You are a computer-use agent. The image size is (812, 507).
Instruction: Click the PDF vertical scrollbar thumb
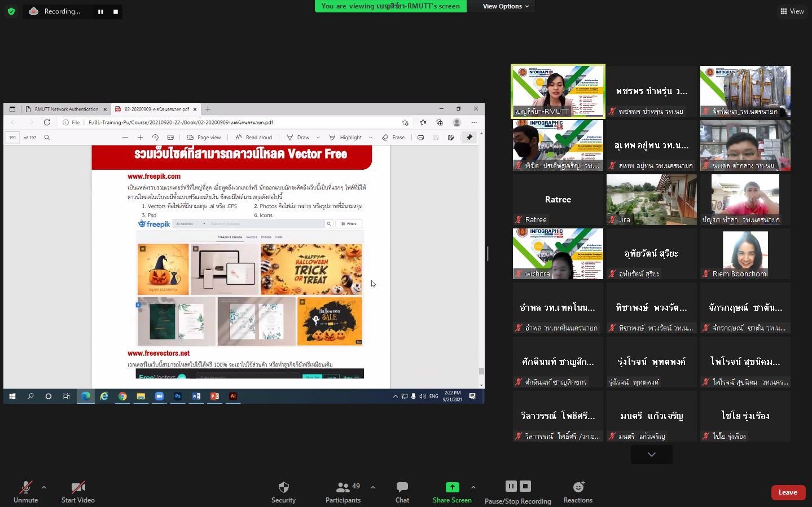[x=481, y=371]
